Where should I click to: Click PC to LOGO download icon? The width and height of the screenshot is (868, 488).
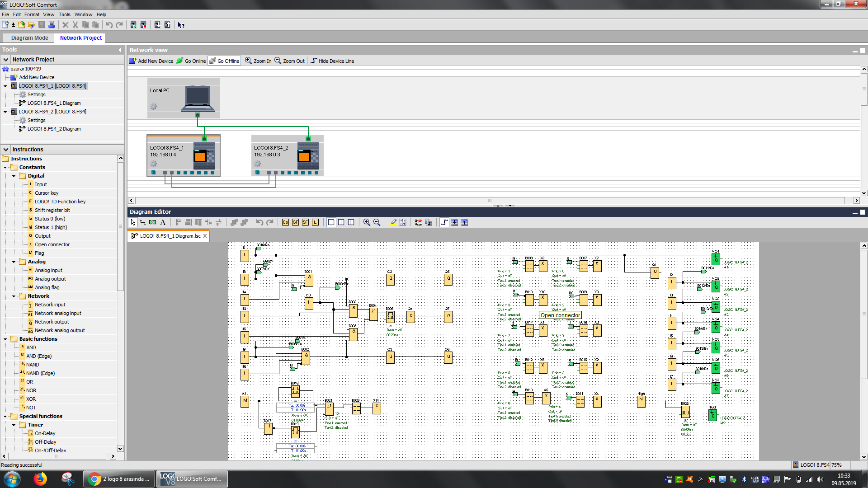(157, 25)
